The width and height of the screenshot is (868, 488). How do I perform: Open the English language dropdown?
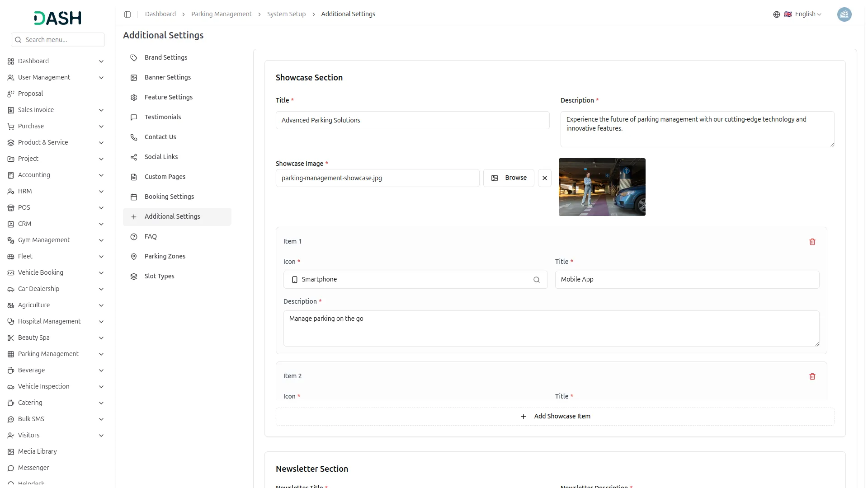tap(808, 14)
